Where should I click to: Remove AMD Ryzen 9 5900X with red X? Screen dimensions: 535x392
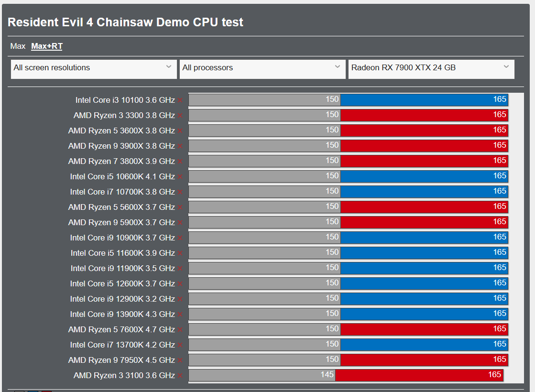tap(180, 223)
